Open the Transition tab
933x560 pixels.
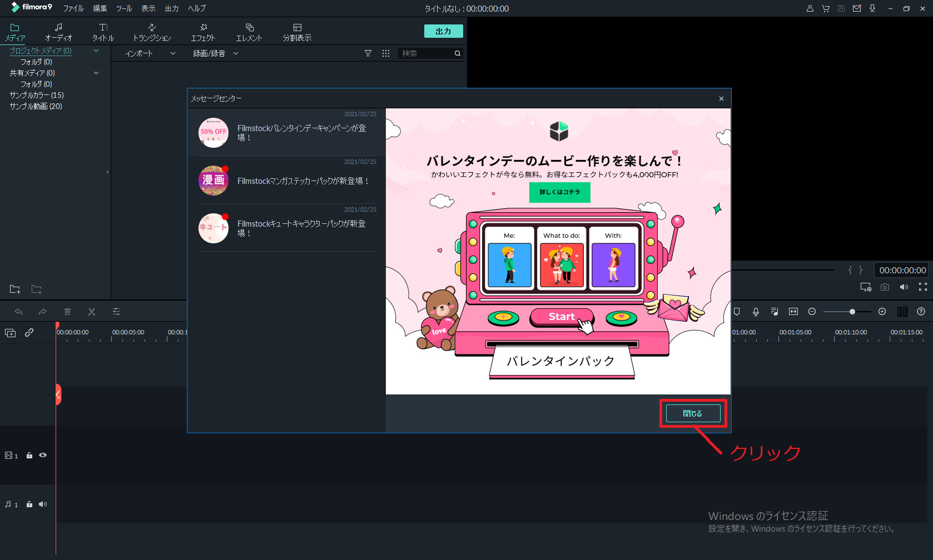(x=152, y=33)
